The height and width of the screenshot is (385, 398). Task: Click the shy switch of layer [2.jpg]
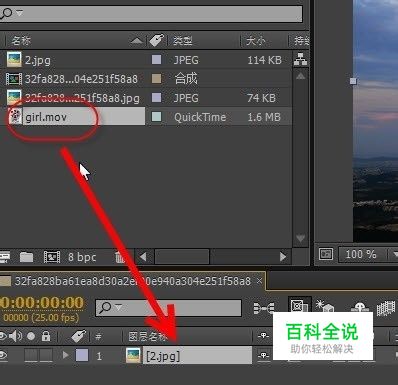tap(263, 356)
